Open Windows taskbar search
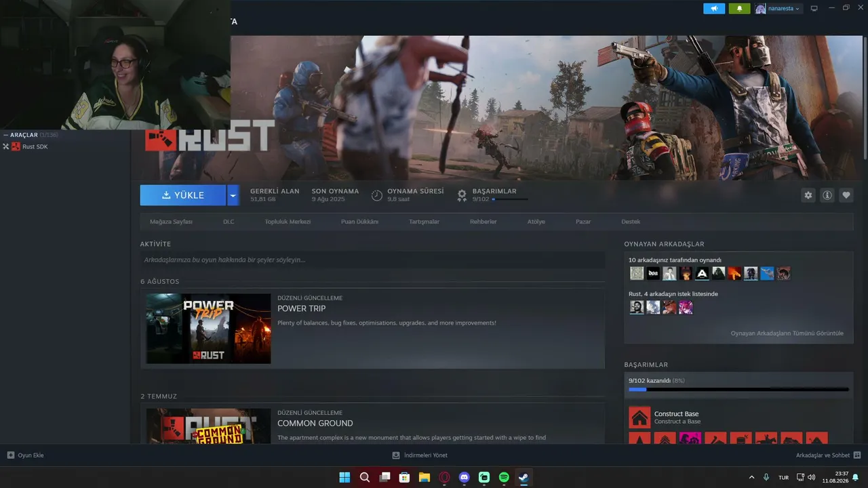Viewport: 868px width, 488px height. click(365, 477)
